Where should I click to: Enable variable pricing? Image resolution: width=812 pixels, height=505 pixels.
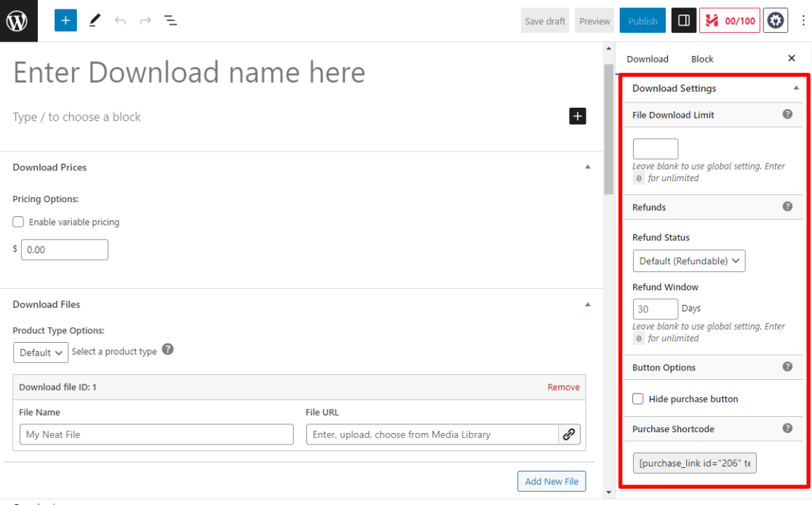click(x=18, y=222)
